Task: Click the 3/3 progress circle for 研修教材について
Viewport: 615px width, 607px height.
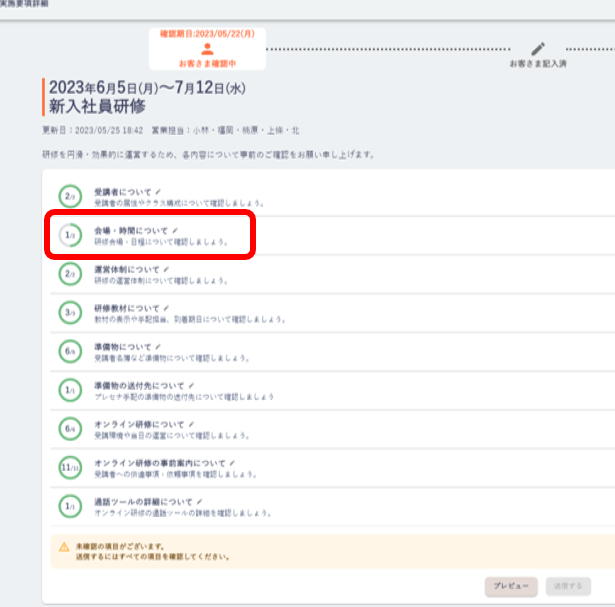Action: (70, 313)
